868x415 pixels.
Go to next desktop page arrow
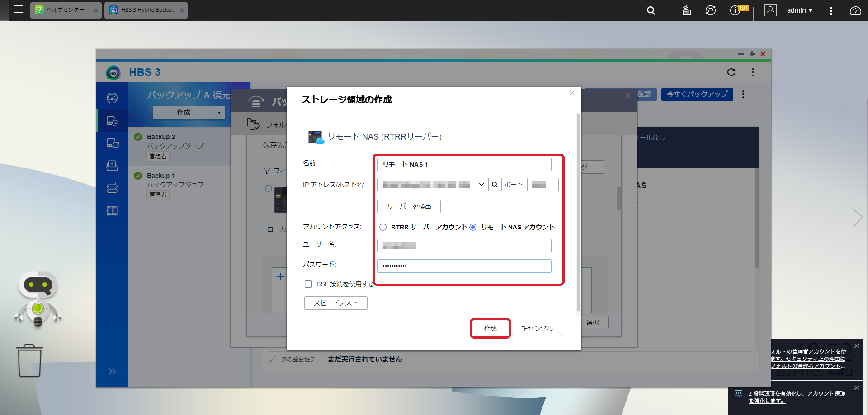coord(857,218)
